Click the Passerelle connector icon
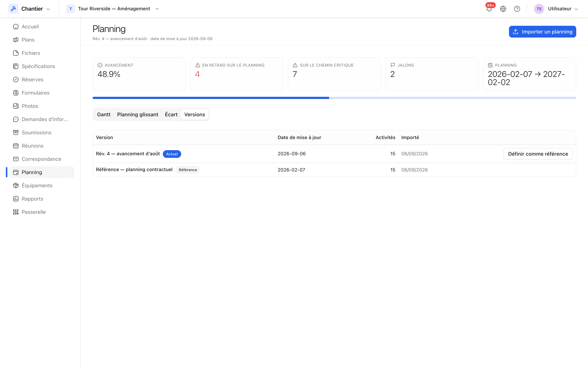 (x=16, y=212)
